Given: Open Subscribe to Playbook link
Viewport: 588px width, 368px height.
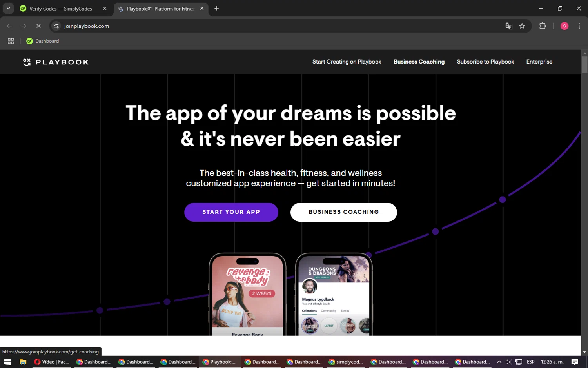Looking at the screenshot, I should pos(485,62).
